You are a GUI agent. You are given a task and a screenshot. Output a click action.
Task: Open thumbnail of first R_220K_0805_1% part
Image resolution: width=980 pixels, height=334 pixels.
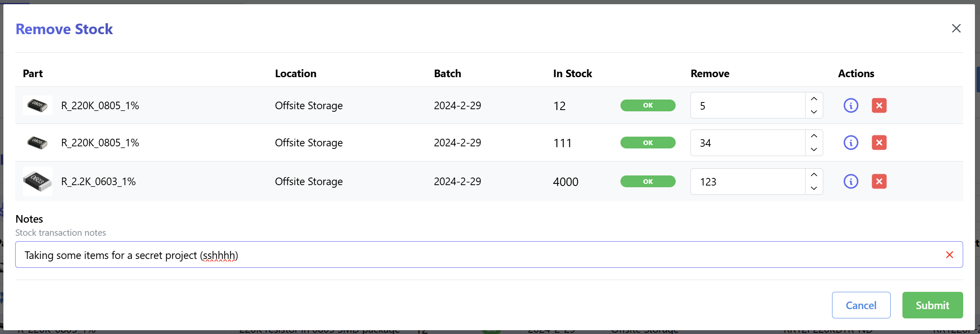click(x=38, y=105)
